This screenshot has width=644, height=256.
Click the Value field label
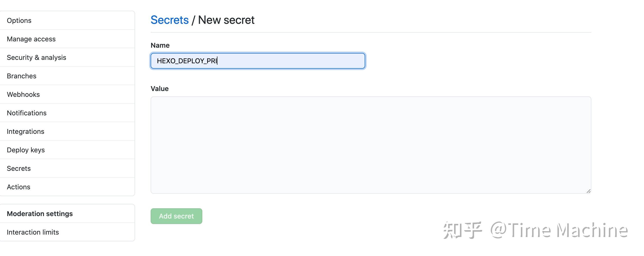pyautogui.click(x=159, y=89)
